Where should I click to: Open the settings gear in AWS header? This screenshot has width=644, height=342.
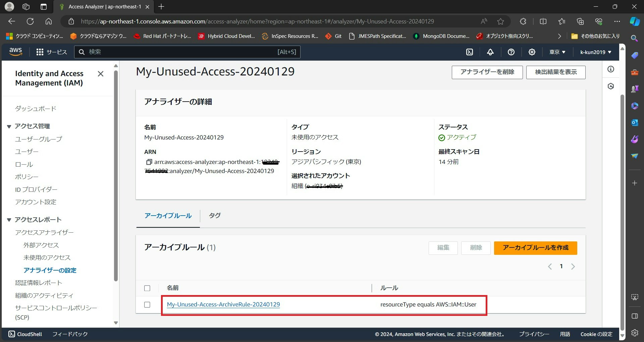tap(532, 52)
